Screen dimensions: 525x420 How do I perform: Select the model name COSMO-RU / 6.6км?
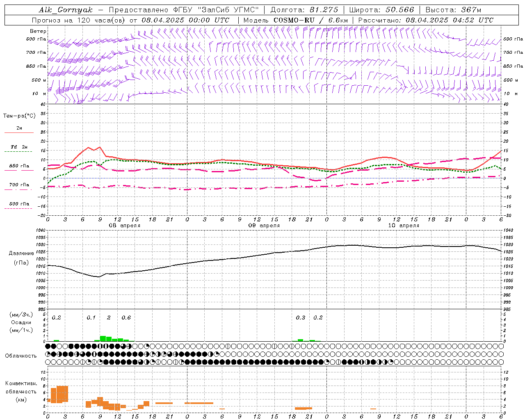pyautogui.click(x=310, y=20)
